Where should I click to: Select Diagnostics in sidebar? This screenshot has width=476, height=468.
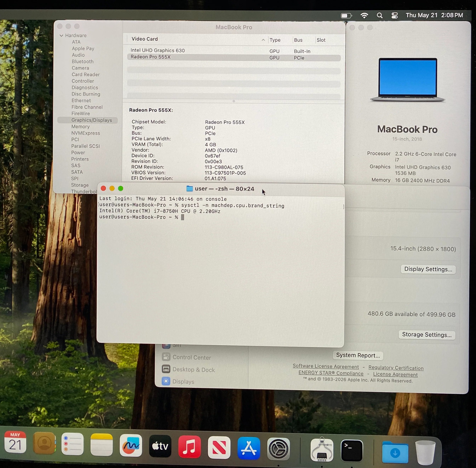[85, 87]
